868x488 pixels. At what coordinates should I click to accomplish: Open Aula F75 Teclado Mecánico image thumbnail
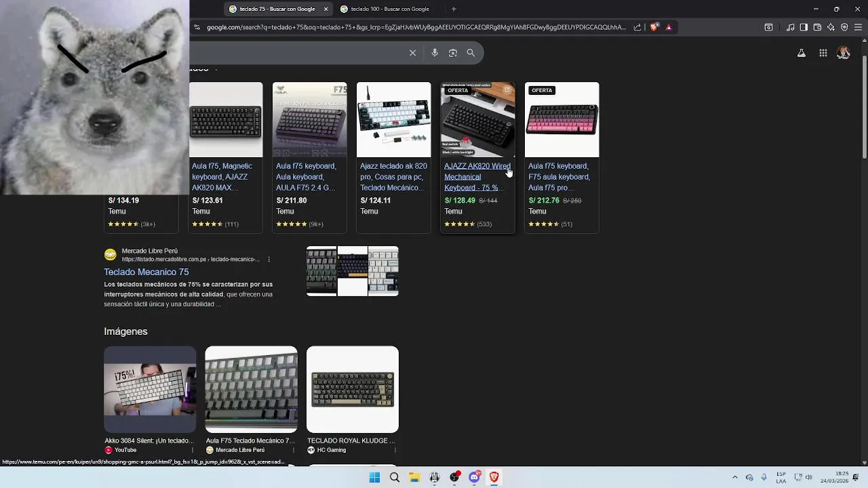click(x=251, y=390)
